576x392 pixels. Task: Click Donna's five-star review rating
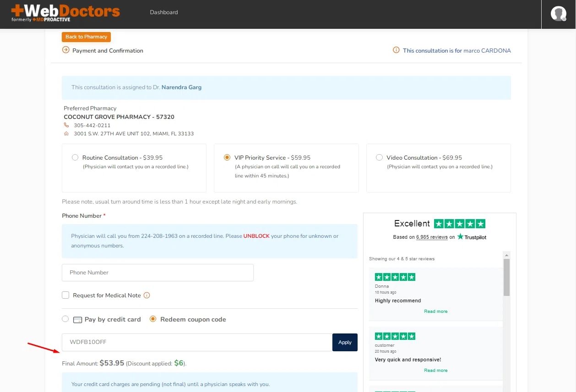tap(395, 277)
